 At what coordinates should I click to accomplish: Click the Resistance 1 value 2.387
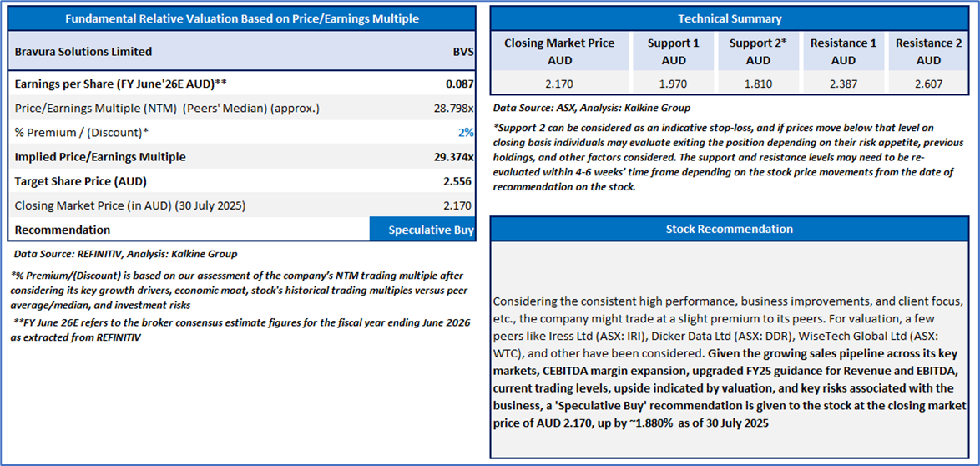coord(843,84)
